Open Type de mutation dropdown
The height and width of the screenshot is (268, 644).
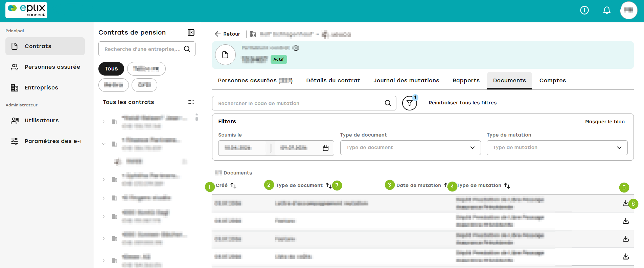click(557, 148)
